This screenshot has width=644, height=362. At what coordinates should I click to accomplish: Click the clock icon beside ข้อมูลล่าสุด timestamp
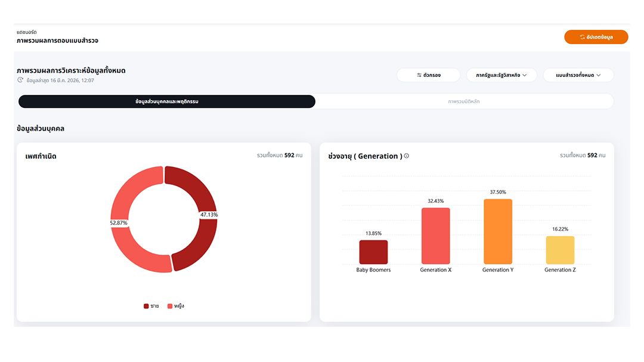[x=20, y=80]
